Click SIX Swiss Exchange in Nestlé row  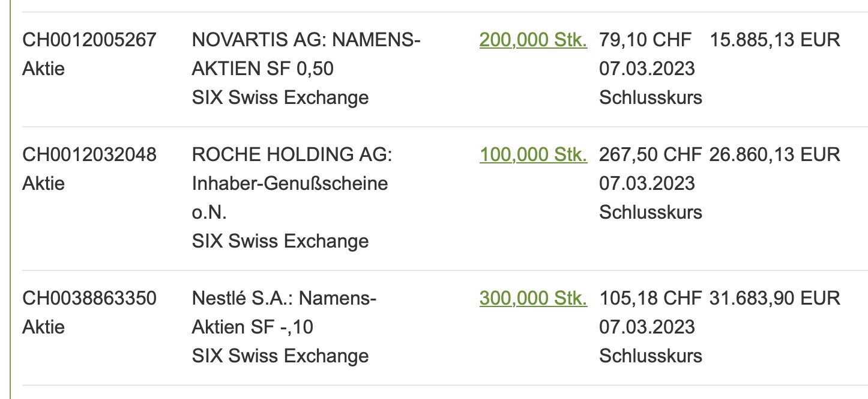click(x=280, y=356)
